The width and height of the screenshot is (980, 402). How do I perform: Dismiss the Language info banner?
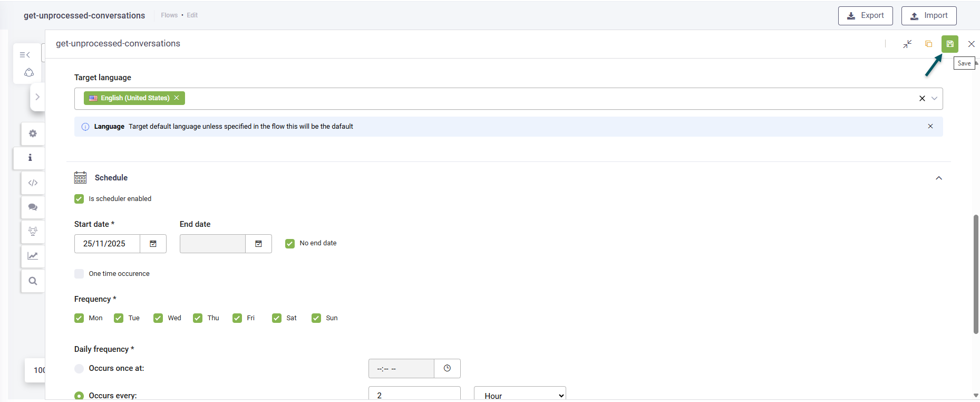(x=930, y=126)
